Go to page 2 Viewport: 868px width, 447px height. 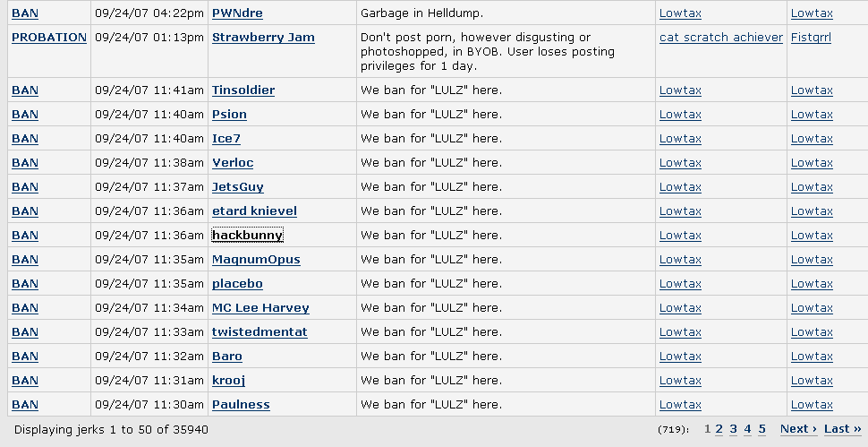tap(719, 429)
